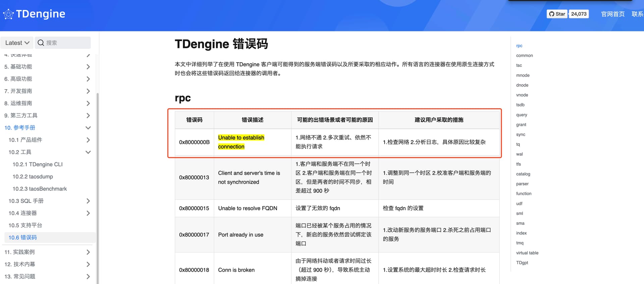The height and width of the screenshot is (284, 644).
Task: Open the GitHub star count 24,073
Action: click(x=579, y=14)
